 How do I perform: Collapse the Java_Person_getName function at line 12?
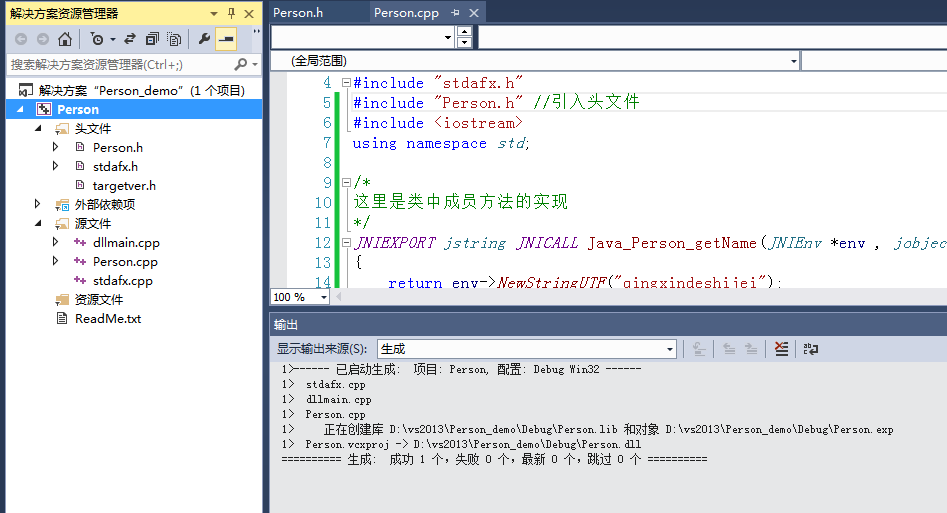pos(346,242)
